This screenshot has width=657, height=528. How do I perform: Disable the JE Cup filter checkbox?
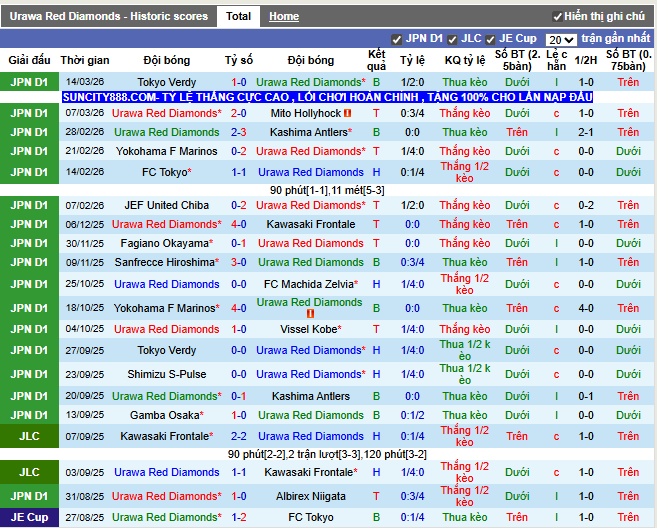click(x=491, y=39)
